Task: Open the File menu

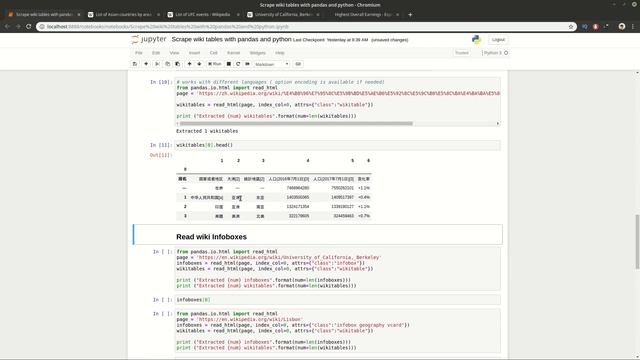Action: 139,53
